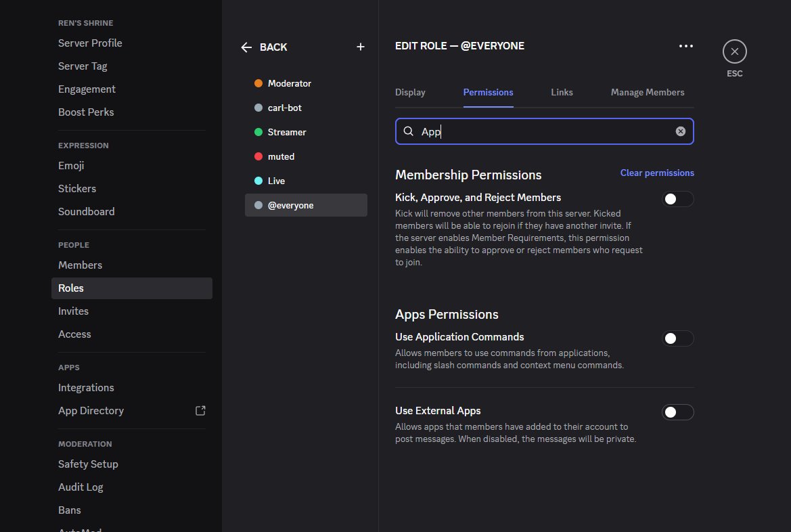Open Server Tag settings

(132, 66)
